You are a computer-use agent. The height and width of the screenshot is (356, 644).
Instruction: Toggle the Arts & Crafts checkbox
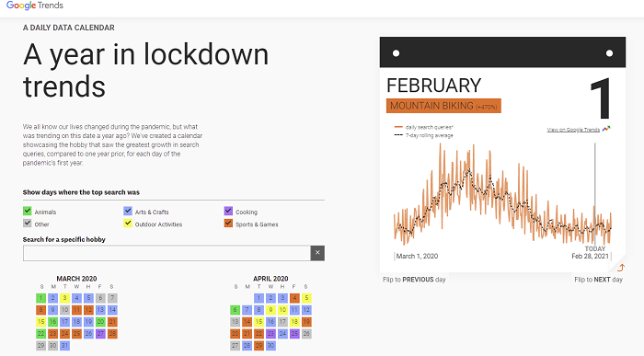pos(128,211)
